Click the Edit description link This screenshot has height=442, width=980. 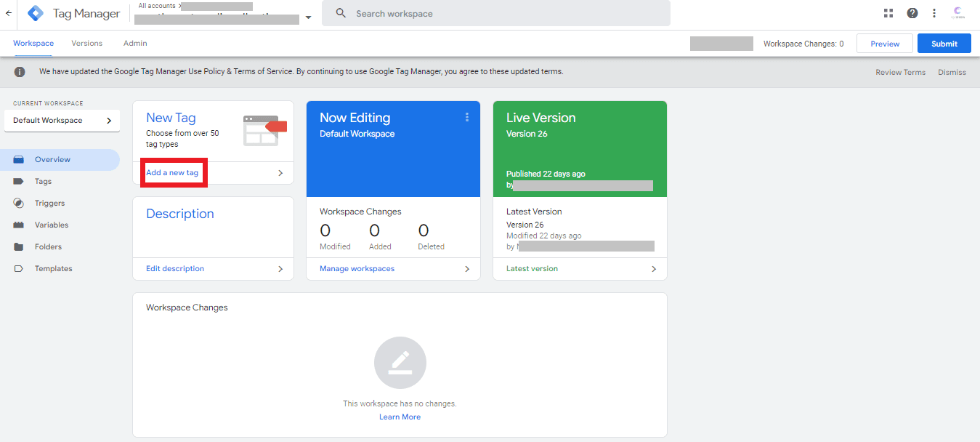175,269
